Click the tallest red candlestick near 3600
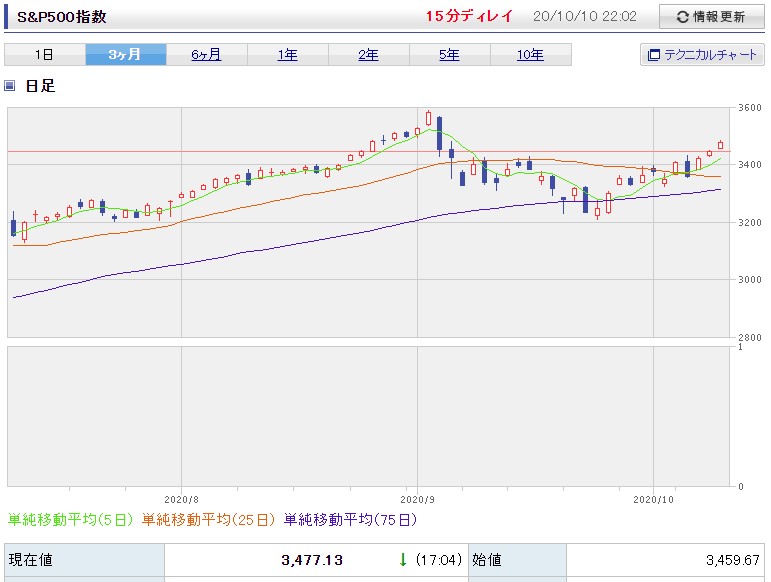The height and width of the screenshot is (582, 771). 429,118
